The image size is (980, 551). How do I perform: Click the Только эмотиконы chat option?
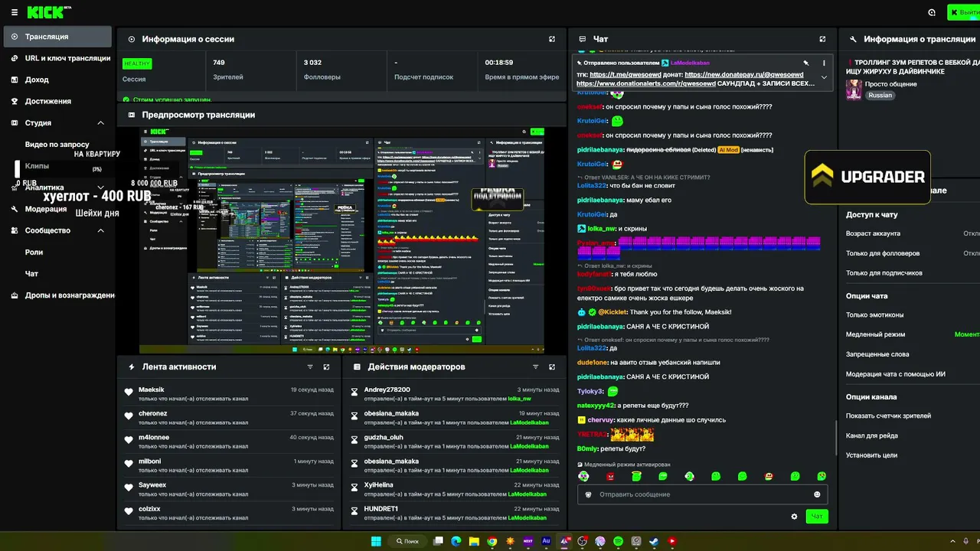pos(875,315)
